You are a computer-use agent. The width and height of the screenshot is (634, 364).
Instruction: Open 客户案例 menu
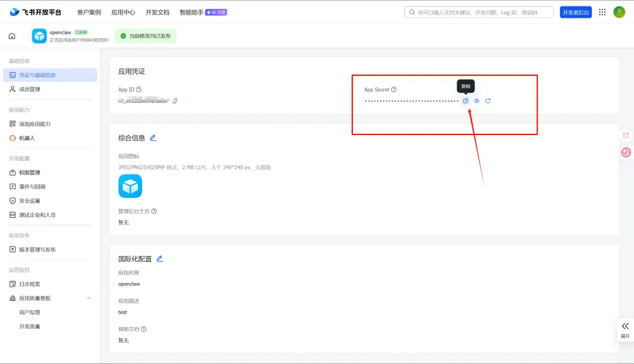point(89,12)
